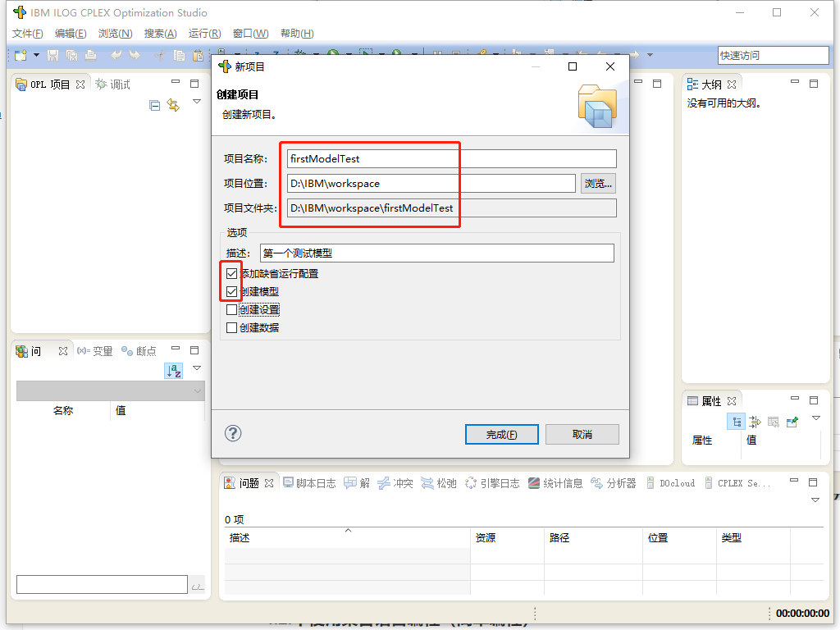Click the 完成(F) button to finish
This screenshot has width=840, height=630.
click(502, 434)
